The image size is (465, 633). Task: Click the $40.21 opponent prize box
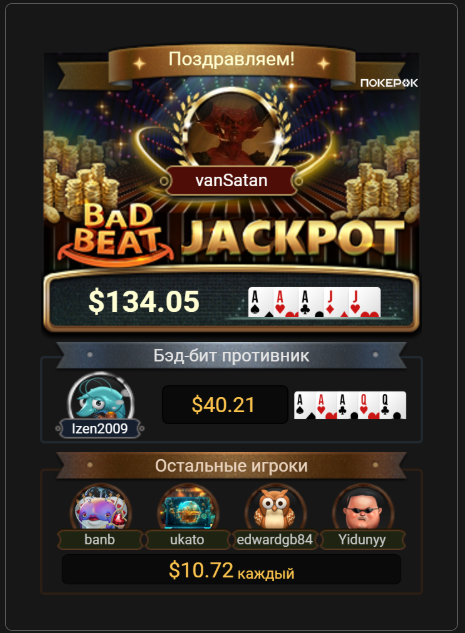coord(225,405)
